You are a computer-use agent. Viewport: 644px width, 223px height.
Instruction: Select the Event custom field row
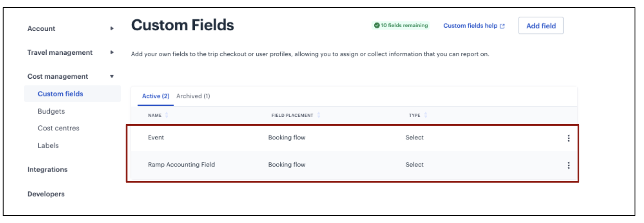click(352, 138)
